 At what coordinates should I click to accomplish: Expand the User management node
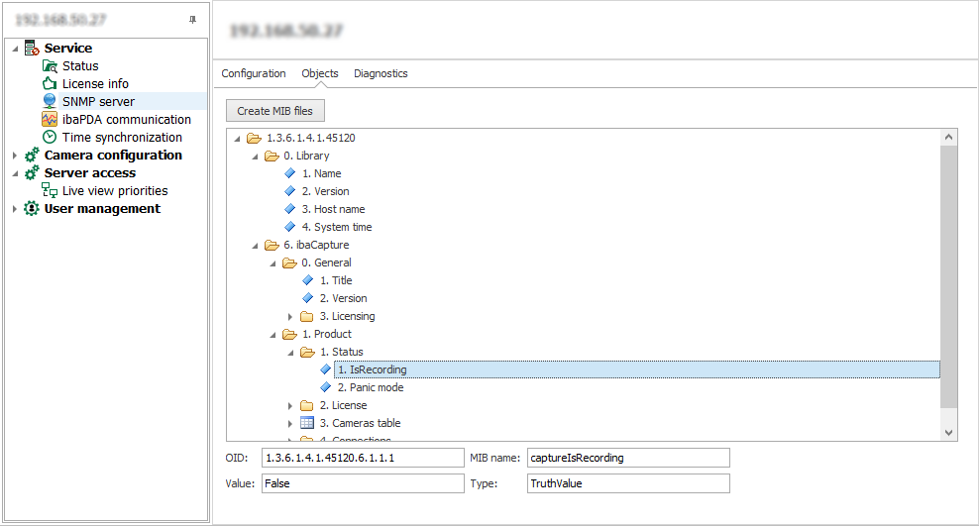(15, 209)
